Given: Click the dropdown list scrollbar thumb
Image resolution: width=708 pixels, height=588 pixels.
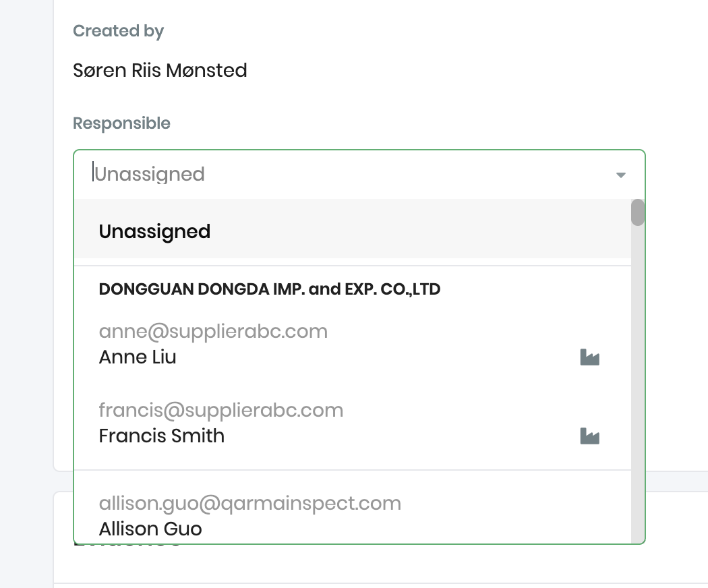Looking at the screenshot, I should (x=638, y=212).
